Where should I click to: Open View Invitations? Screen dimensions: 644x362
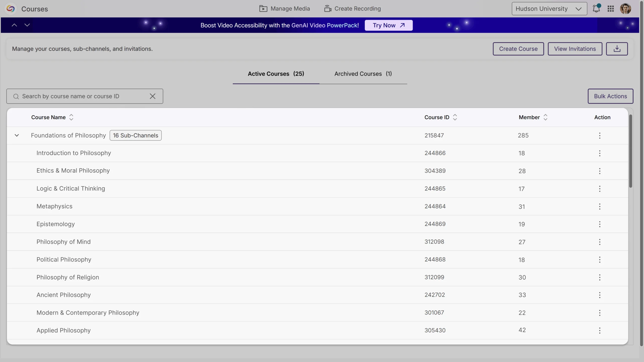coord(575,49)
